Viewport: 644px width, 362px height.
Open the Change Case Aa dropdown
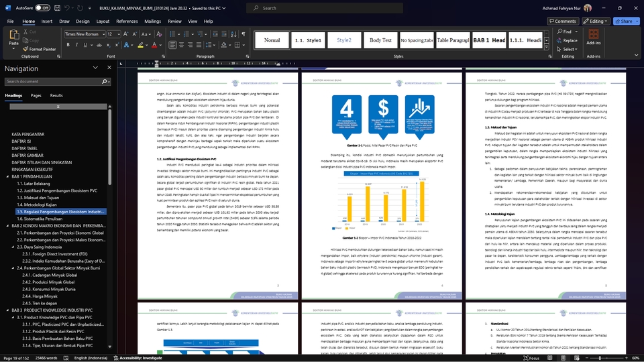pos(146,34)
